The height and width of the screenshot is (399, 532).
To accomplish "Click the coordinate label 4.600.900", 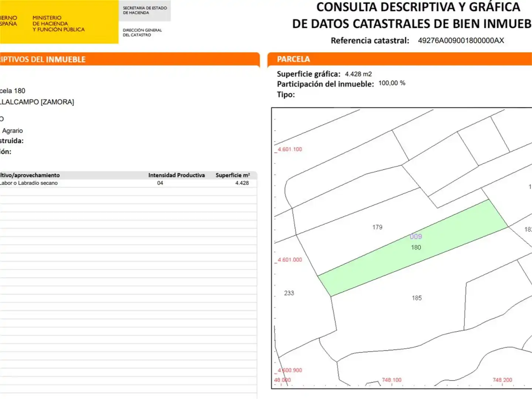I will [x=290, y=370].
